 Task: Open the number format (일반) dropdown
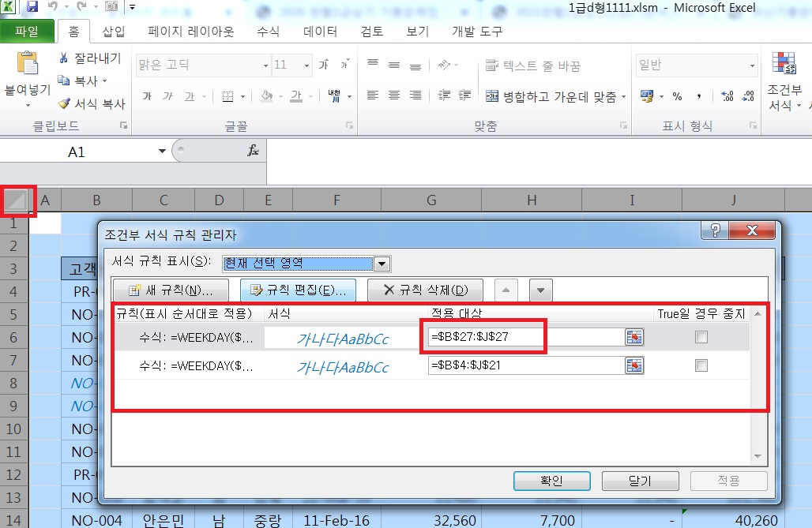pyautogui.click(x=753, y=66)
